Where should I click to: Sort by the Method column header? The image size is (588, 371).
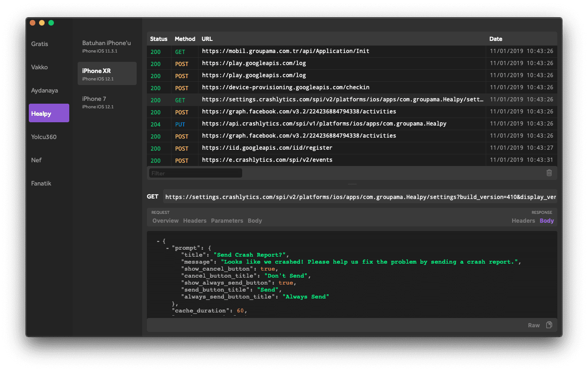pos(185,39)
